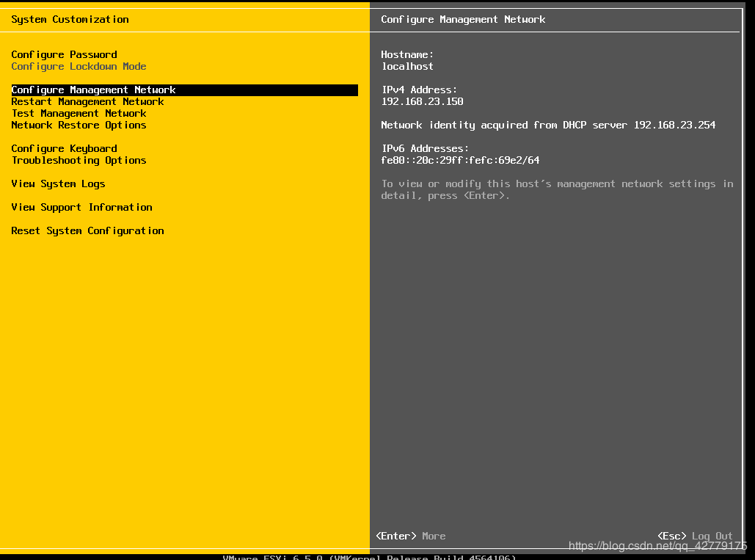Select Configure Keyboard entry
This screenshot has width=755, height=560.
tap(64, 148)
